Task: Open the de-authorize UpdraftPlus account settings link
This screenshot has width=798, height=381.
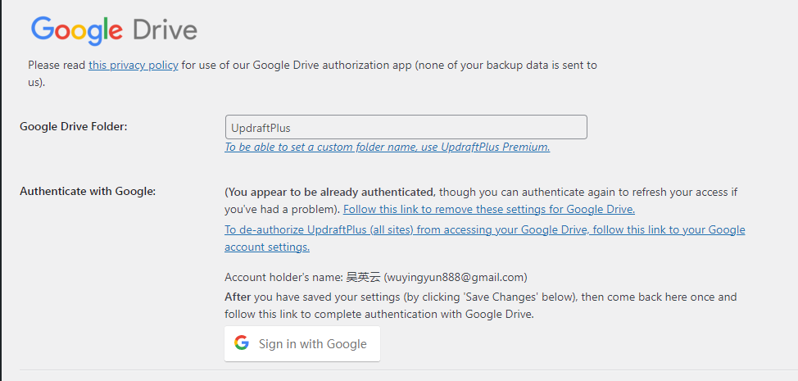Action: tap(484, 239)
